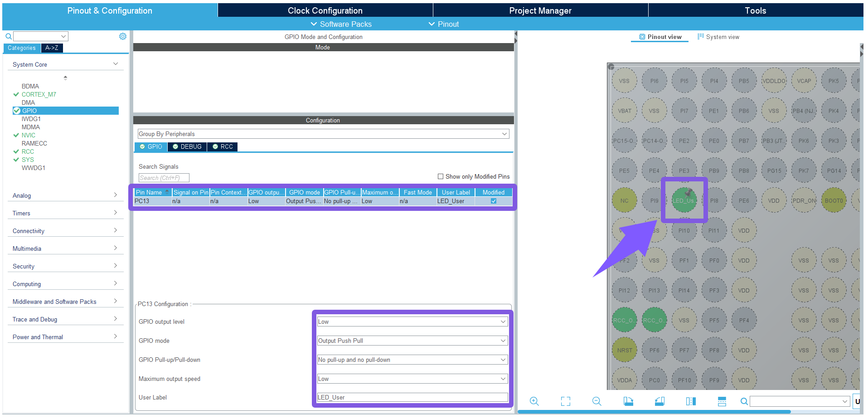Select the PDR_ON pin on the chip
868x419 pixels.
click(804, 200)
